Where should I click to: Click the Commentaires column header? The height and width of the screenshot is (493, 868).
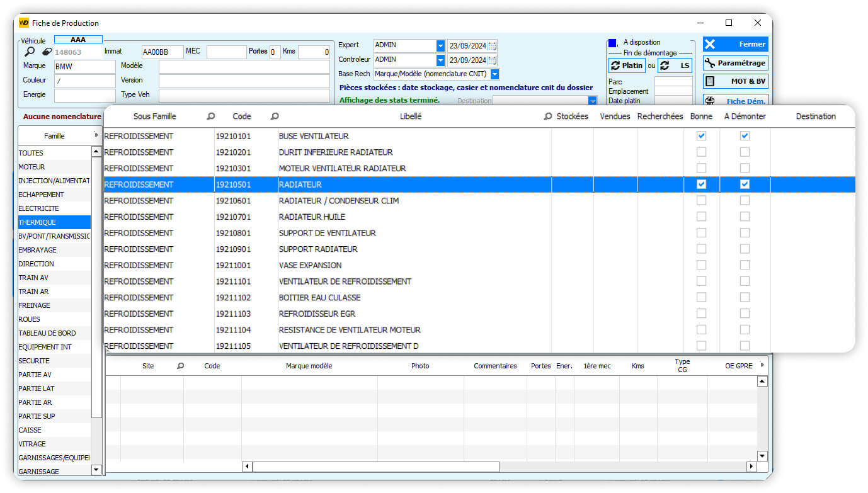coord(495,366)
